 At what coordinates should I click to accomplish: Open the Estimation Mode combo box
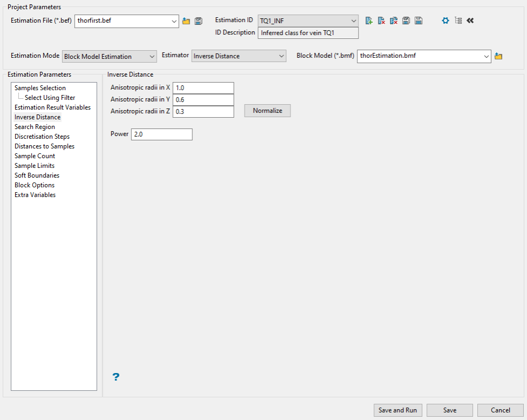152,56
